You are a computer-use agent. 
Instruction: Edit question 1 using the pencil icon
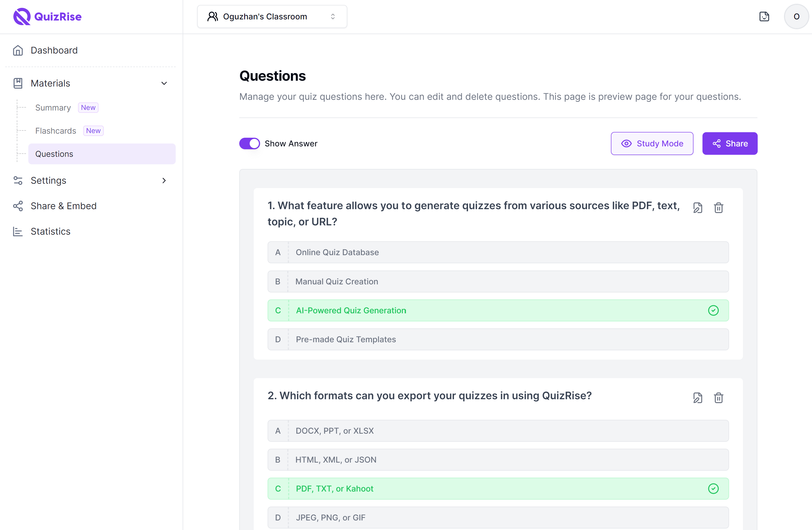click(x=698, y=208)
